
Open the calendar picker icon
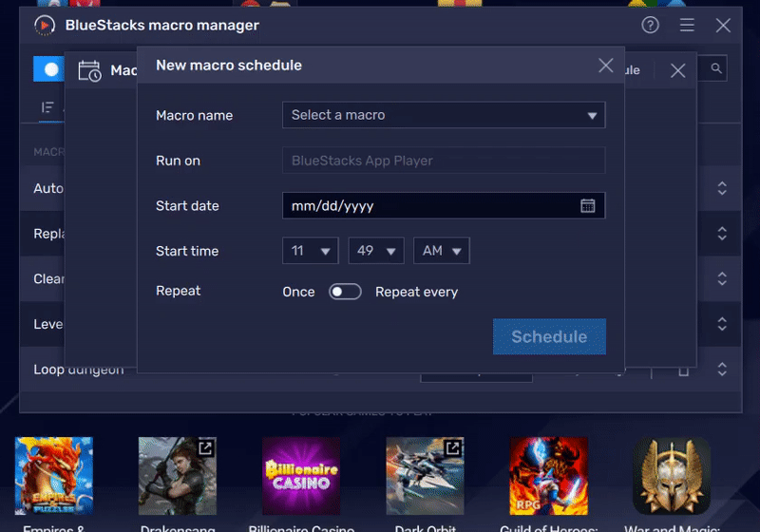pyautogui.click(x=587, y=205)
